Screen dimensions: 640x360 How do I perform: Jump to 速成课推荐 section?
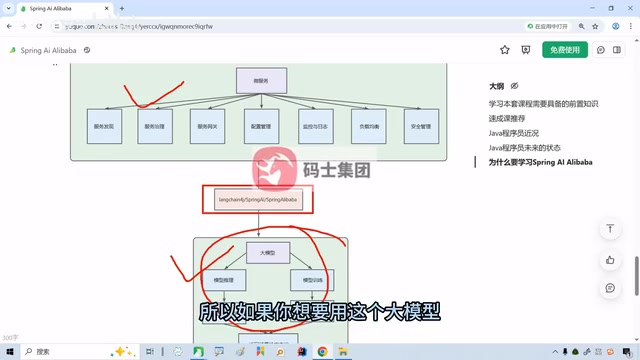(x=507, y=118)
